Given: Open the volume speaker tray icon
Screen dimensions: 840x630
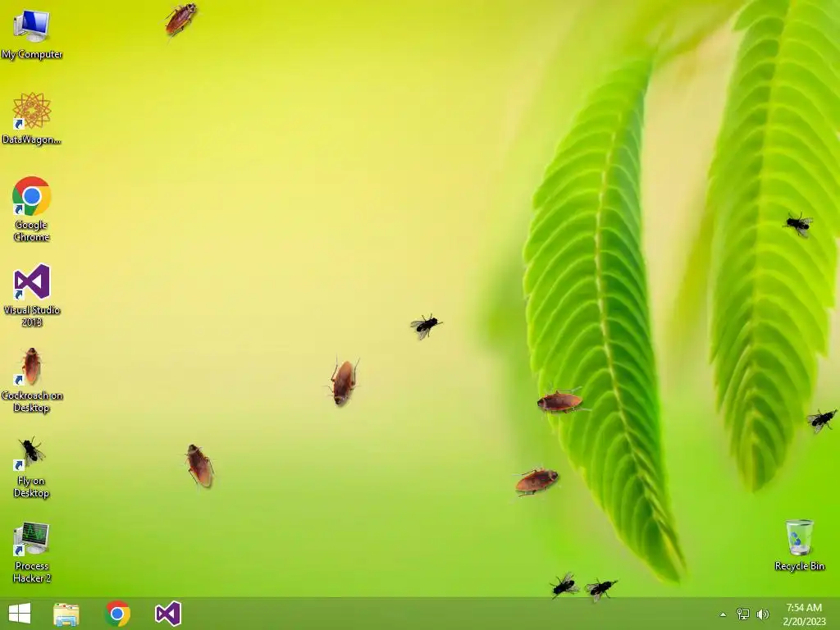Looking at the screenshot, I should point(763,614).
